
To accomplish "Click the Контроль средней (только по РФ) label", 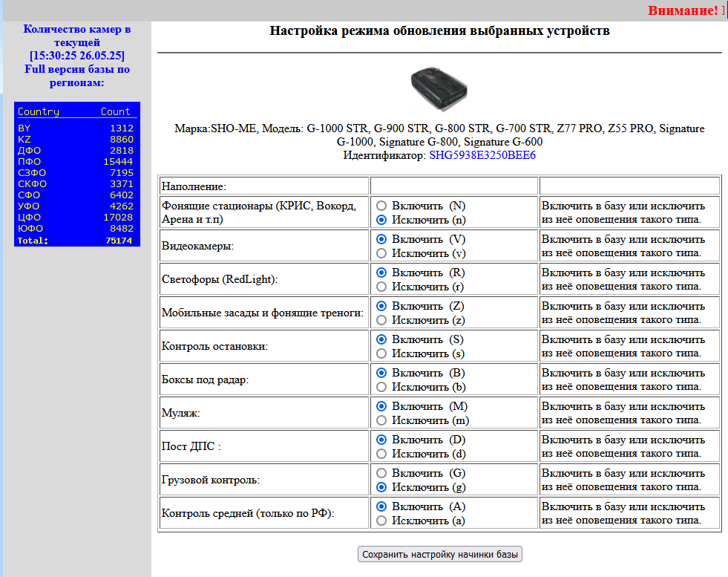I will point(248,514).
